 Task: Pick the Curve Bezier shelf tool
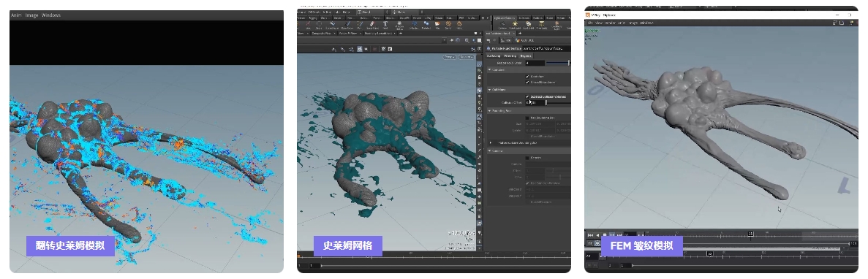(x=332, y=25)
